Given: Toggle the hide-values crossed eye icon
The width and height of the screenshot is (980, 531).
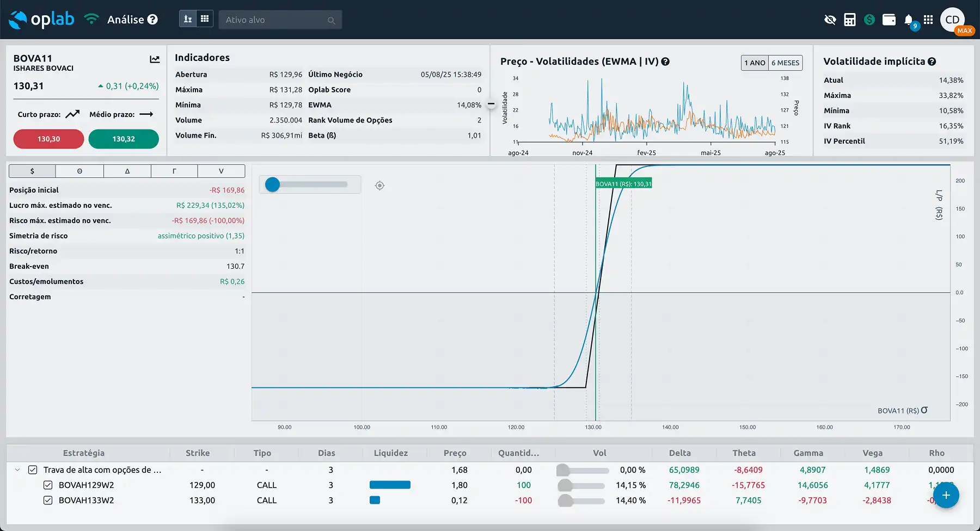Looking at the screenshot, I should coord(830,20).
